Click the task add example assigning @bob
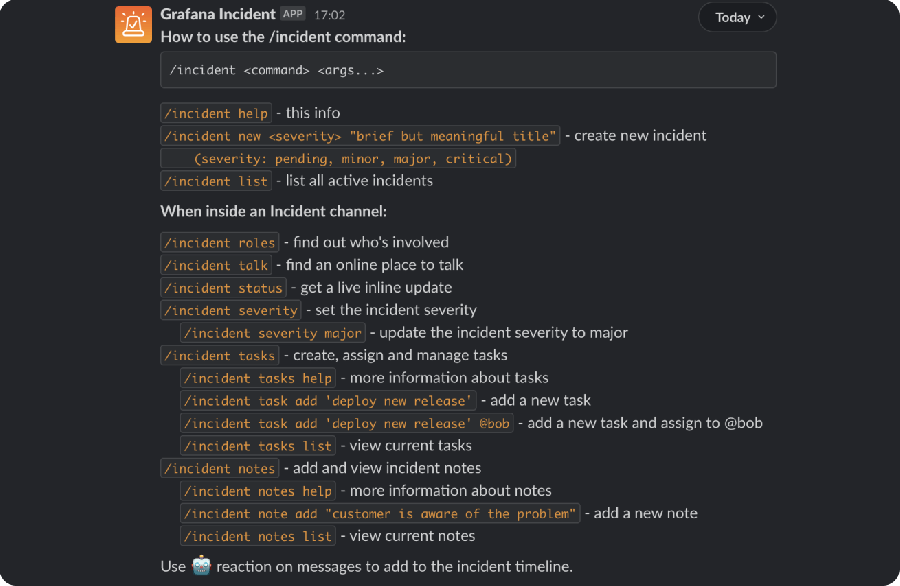Image resolution: width=900 pixels, height=586 pixels. click(347, 423)
